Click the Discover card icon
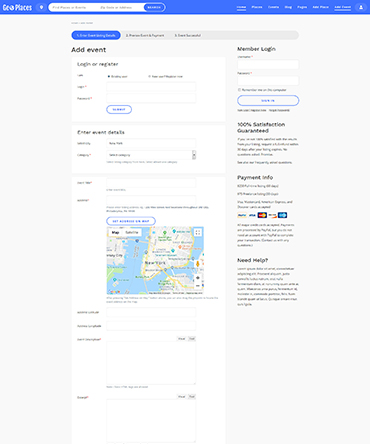This screenshot has width=370, height=444. pos(272,215)
